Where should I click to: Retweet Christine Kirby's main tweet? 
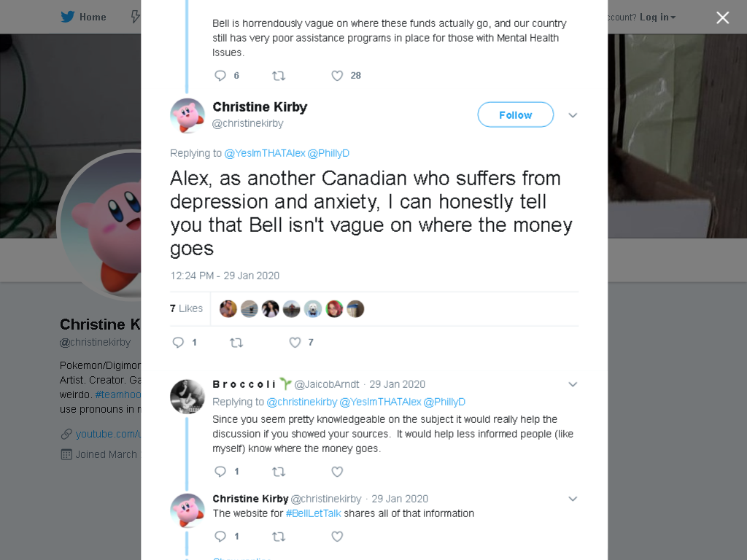[236, 343]
